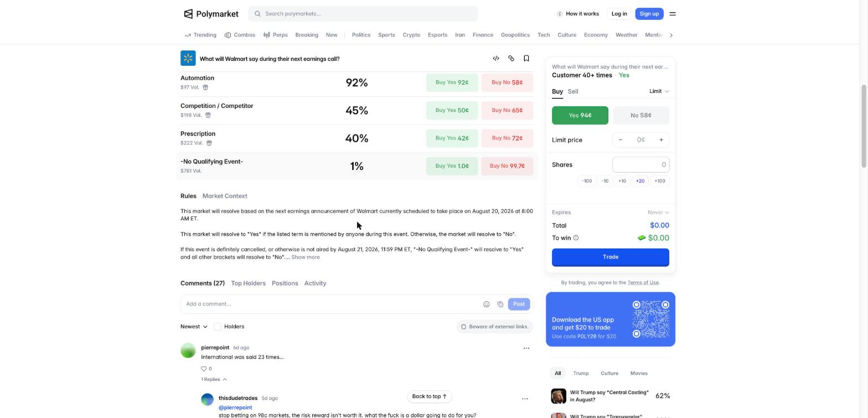
Task: Open the Weather category
Action: pyautogui.click(x=627, y=35)
